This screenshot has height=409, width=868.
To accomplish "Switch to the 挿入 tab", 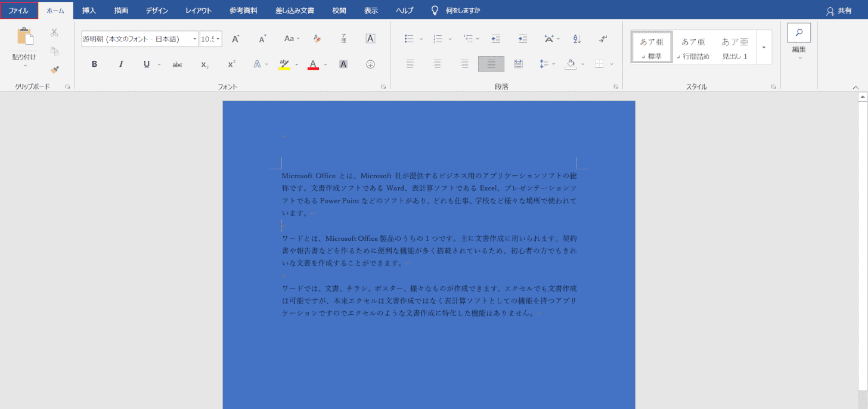I will pos(89,10).
